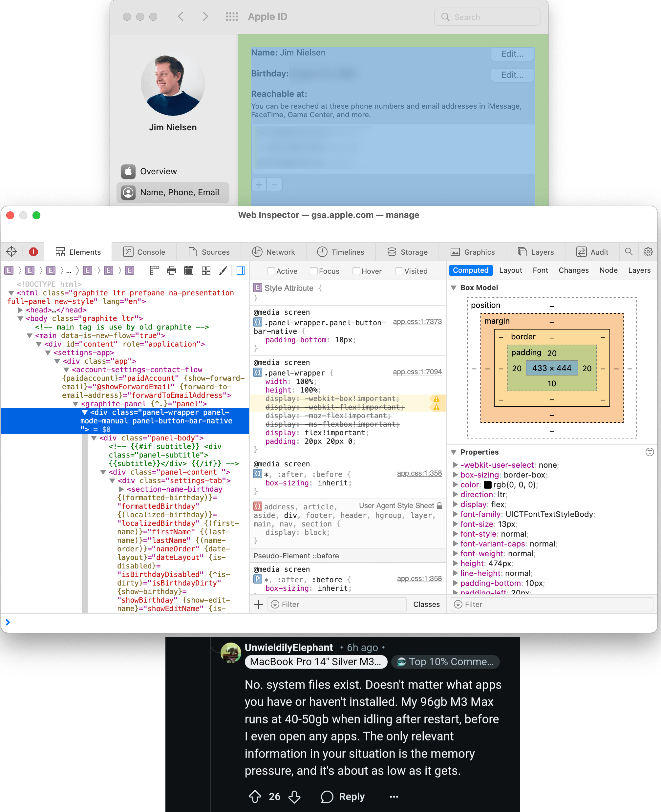The height and width of the screenshot is (812, 661).
Task: Toggle the details sidebar icon
Action: click(241, 271)
